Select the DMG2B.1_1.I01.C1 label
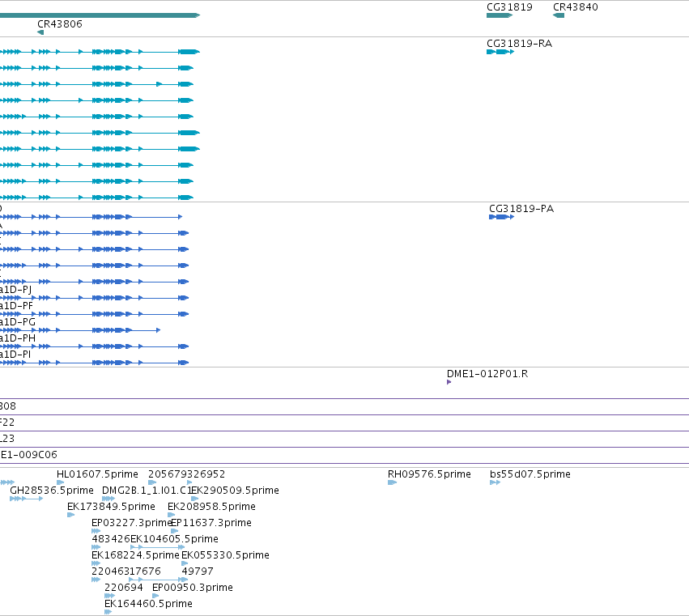The width and height of the screenshot is (689, 616). tap(147, 491)
